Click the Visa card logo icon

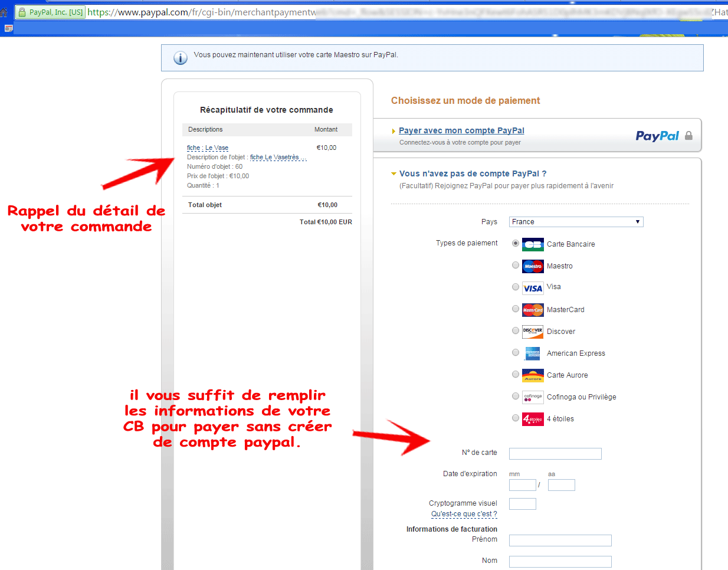tap(533, 288)
